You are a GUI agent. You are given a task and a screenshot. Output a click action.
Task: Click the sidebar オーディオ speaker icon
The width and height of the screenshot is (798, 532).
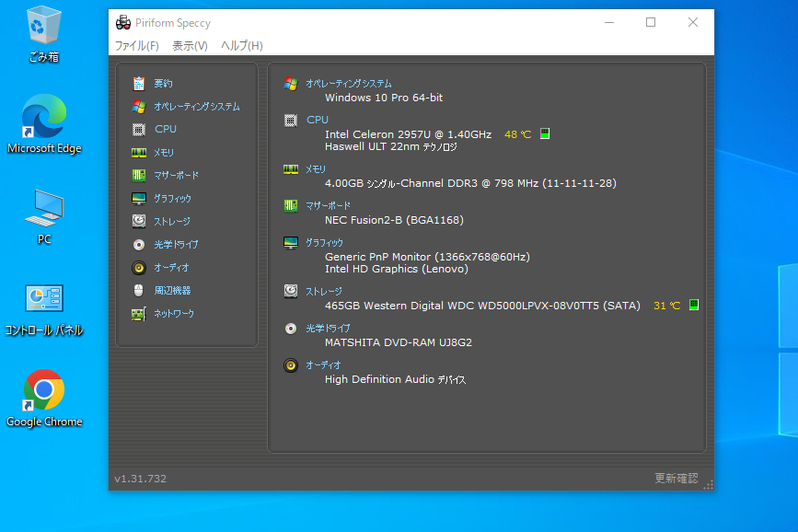tap(139, 268)
